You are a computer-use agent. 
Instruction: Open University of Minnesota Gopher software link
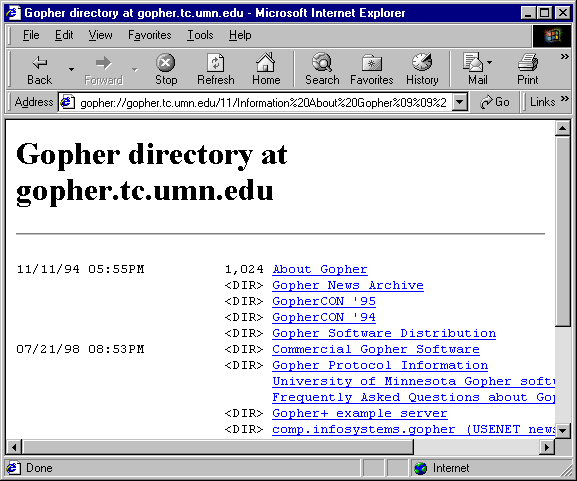414,381
